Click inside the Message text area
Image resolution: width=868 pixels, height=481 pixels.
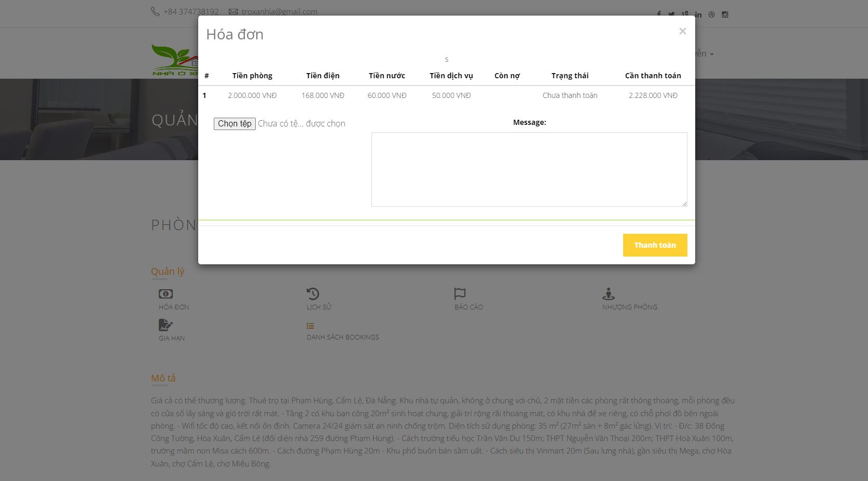tap(529, 168)
